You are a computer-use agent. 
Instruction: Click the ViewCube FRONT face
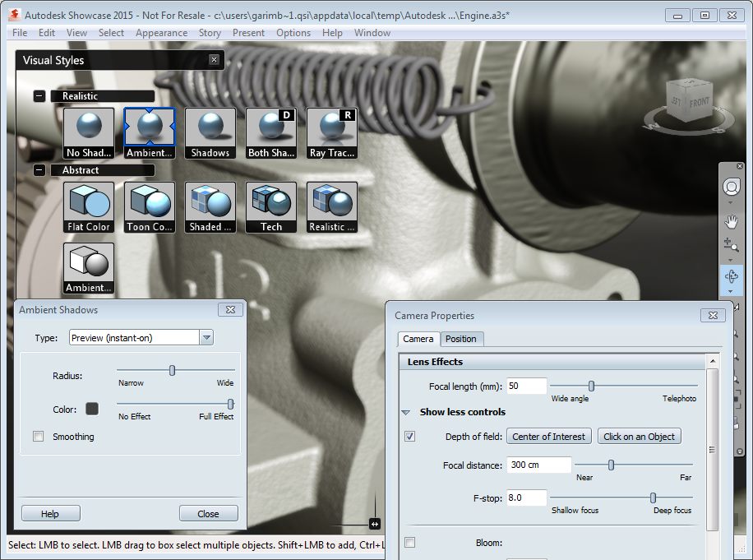[700, 102]
